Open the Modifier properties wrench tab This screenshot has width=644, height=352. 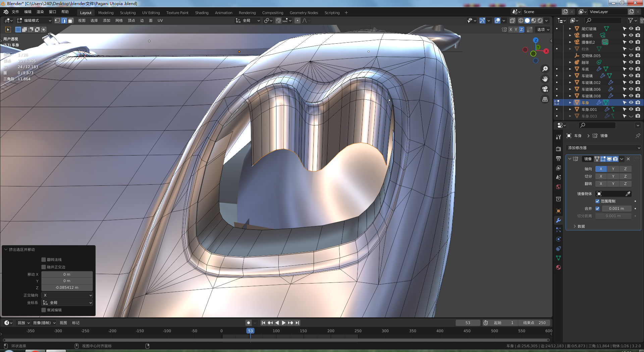tap(558, 220)
